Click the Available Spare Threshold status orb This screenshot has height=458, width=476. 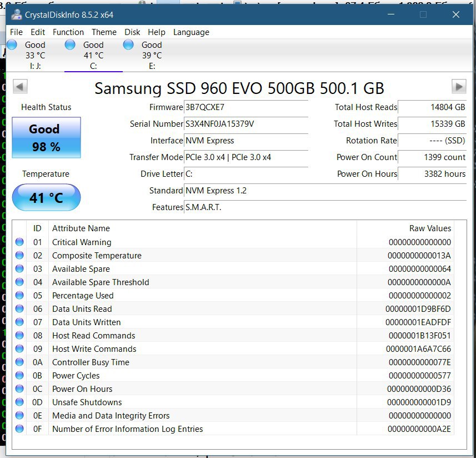click(x=19, y=282)
